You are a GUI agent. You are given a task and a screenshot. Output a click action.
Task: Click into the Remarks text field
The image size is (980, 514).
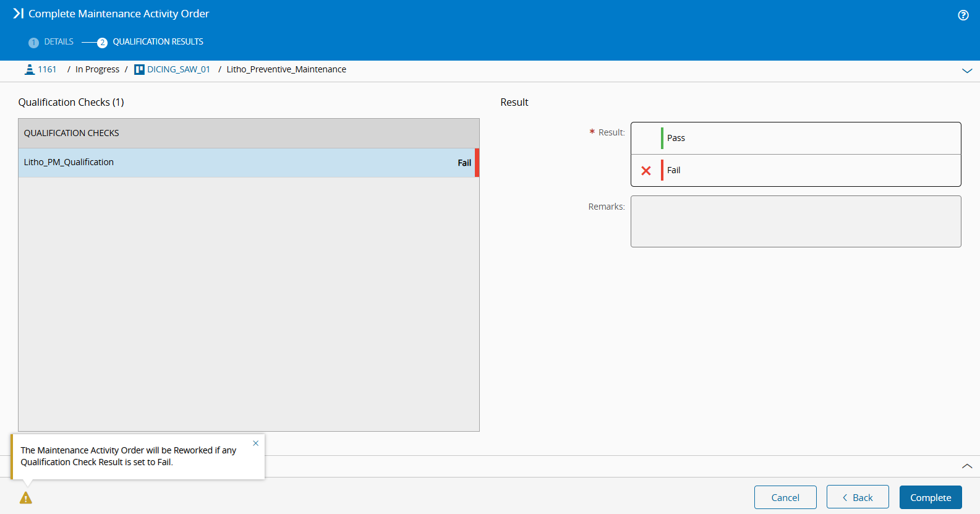pyautogui.click(x=796, y=221)
